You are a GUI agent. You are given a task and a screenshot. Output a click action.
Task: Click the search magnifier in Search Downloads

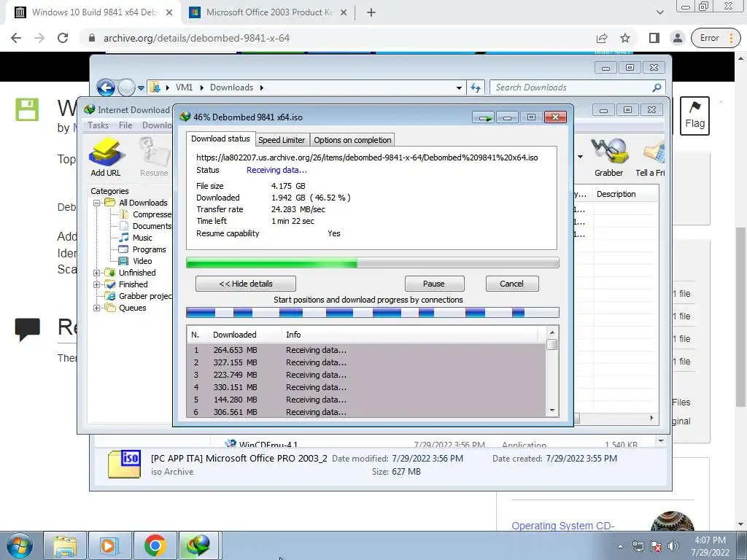coord(657,87)
